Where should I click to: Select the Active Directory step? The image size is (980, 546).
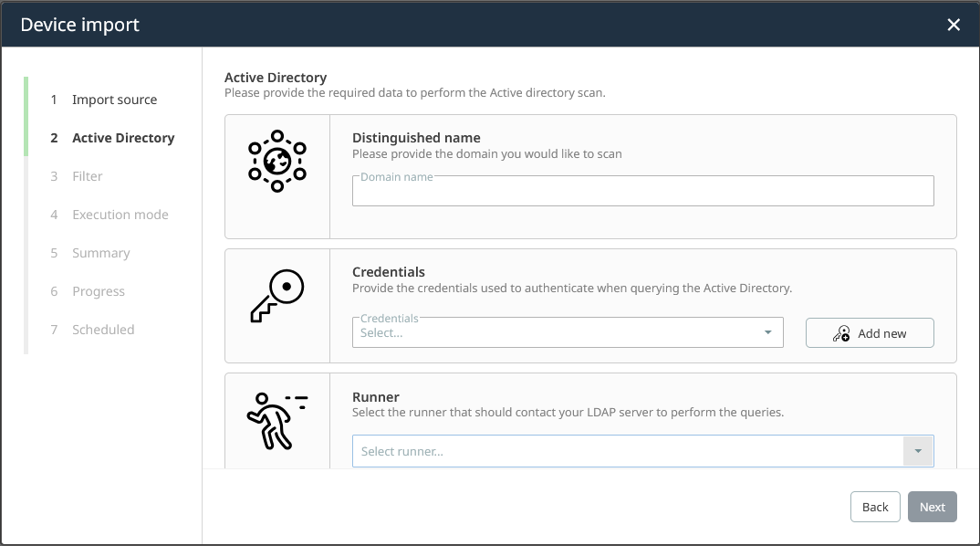123,138
